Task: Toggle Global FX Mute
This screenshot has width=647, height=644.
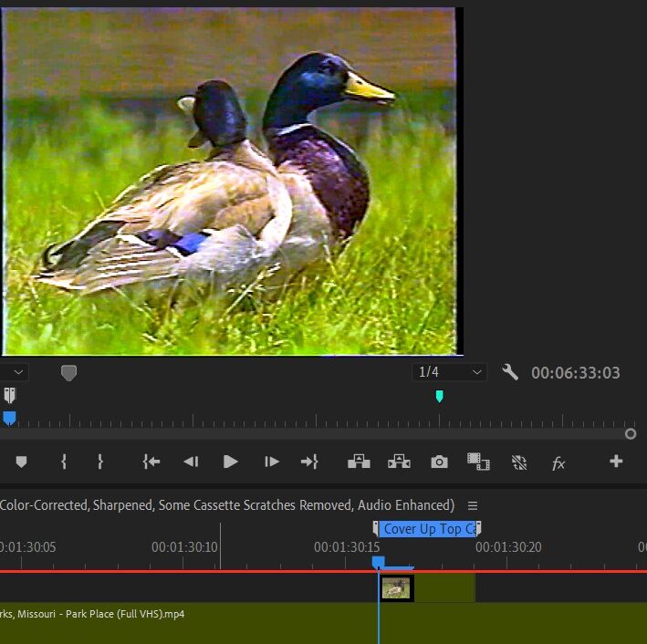Action: (x=558, y=463)
